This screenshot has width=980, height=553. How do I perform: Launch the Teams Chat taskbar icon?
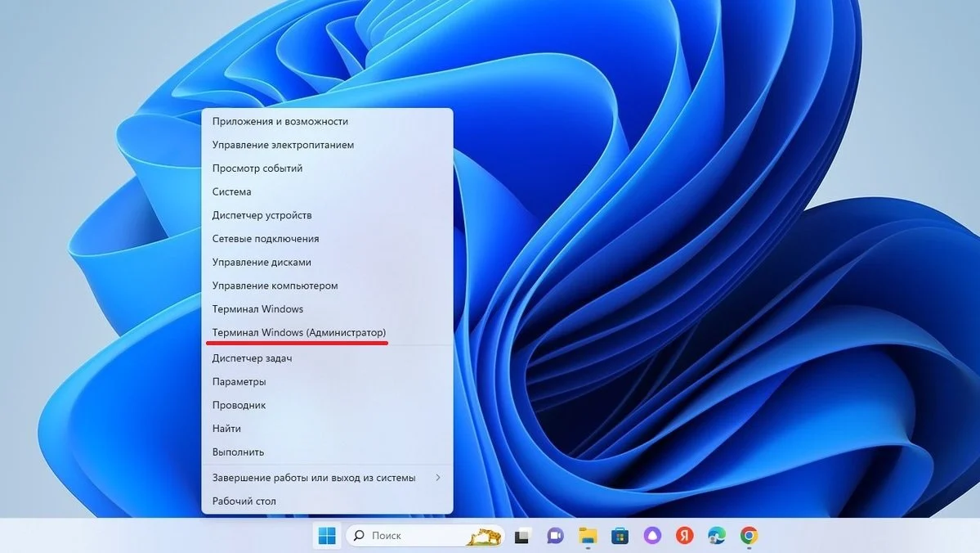(x=555, y=536)
